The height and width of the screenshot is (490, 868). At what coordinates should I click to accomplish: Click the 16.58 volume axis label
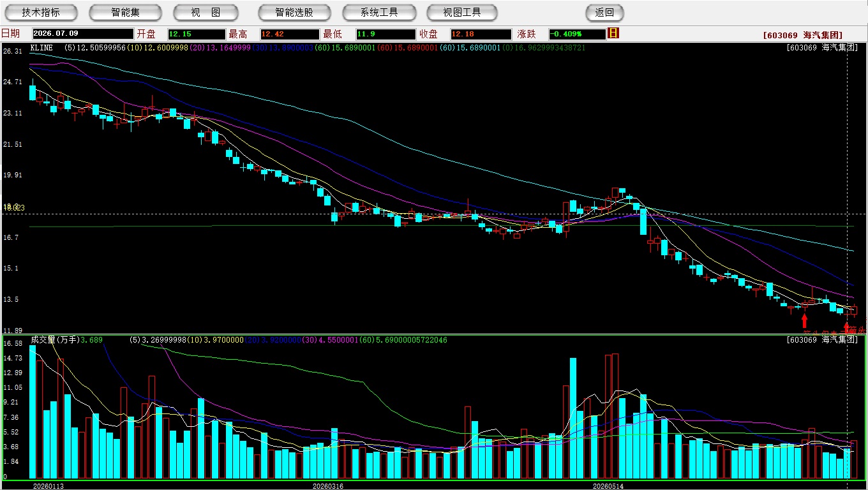click(x=13, y=343)
